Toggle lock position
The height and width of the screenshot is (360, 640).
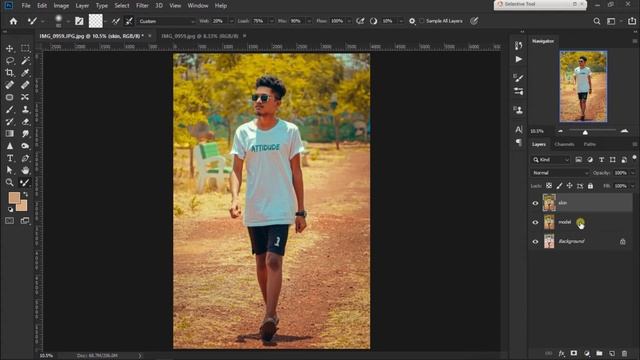point(569,186)
